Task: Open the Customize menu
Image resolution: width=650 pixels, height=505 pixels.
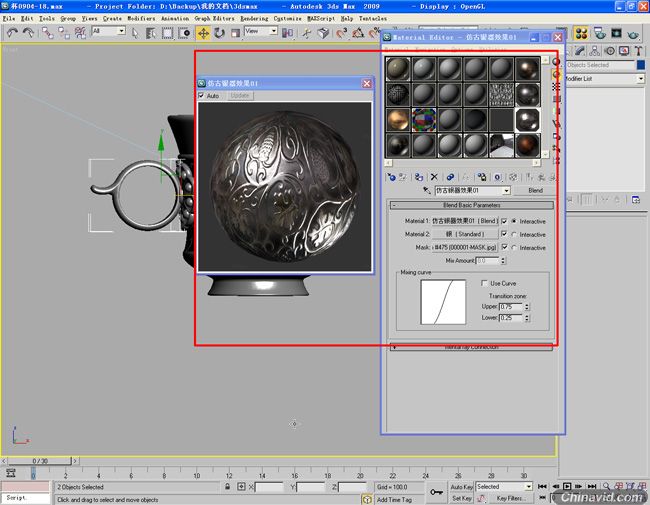Action: pos(287,19)
